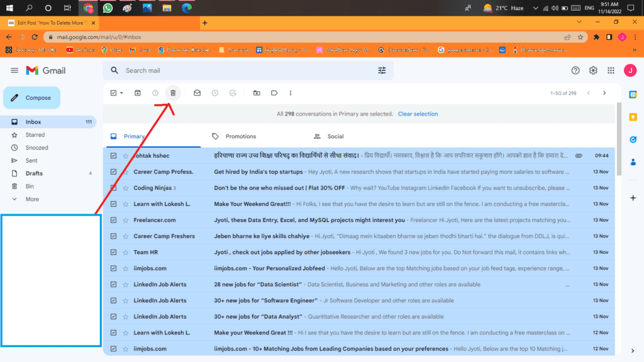Uncheck the Career Camp Profess. email
This screenshot has height=362, width=644.
tap(113, 172)
